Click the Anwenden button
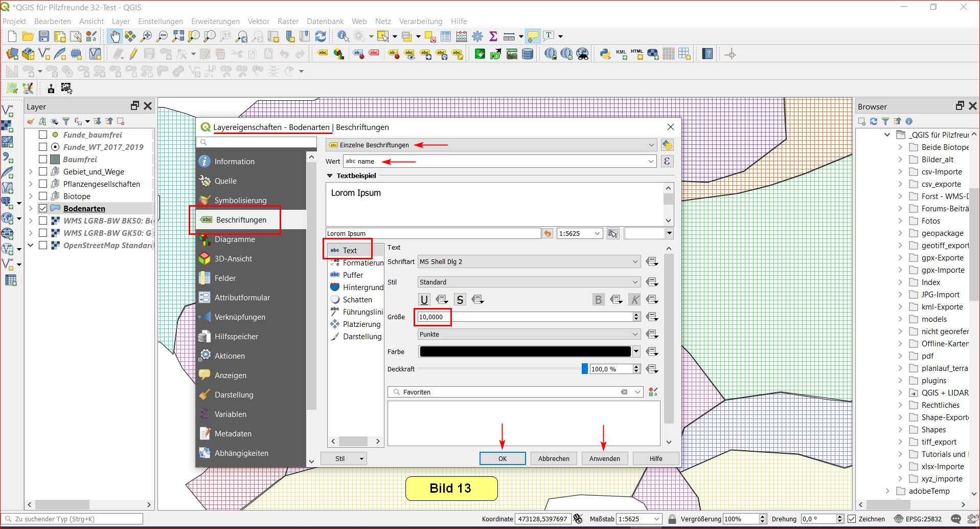The width and height of the screenshot is (980, 529). [604, 458]
